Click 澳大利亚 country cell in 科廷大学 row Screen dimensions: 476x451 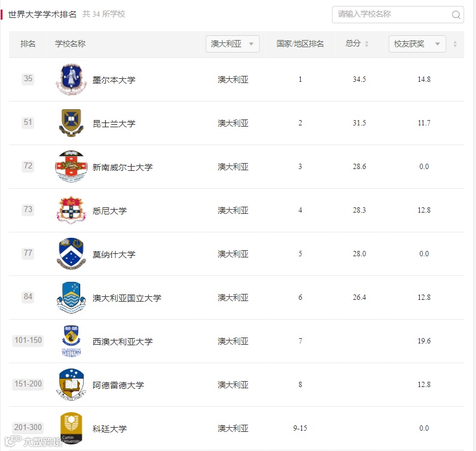233,428
